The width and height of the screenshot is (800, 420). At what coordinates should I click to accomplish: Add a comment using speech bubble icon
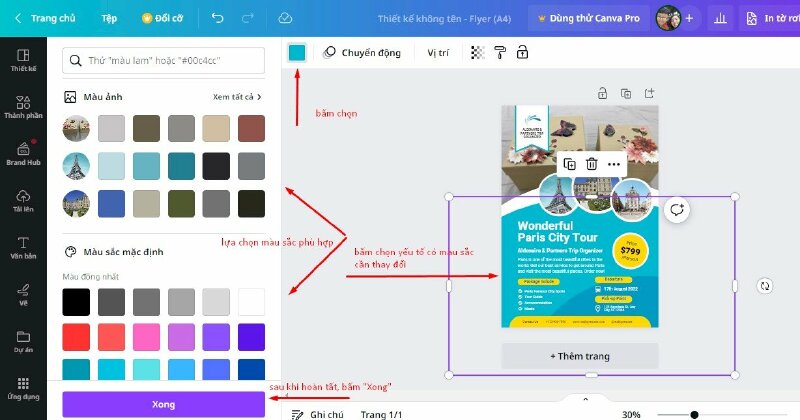tap(677, 210)
